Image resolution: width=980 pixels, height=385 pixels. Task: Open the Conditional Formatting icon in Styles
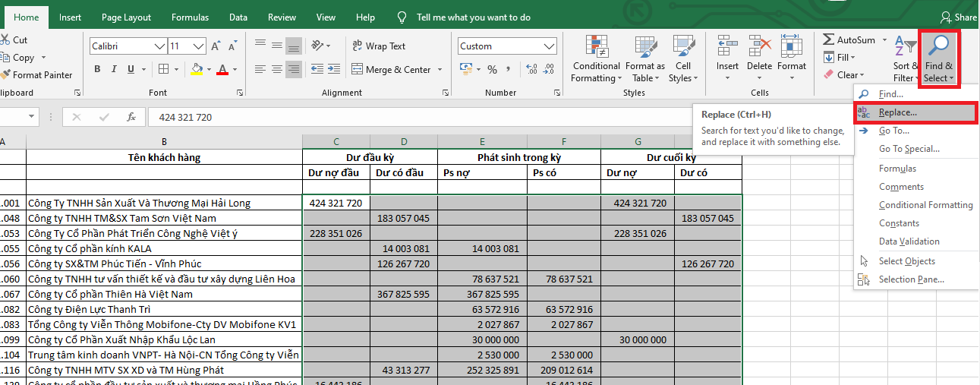[596, 46]
